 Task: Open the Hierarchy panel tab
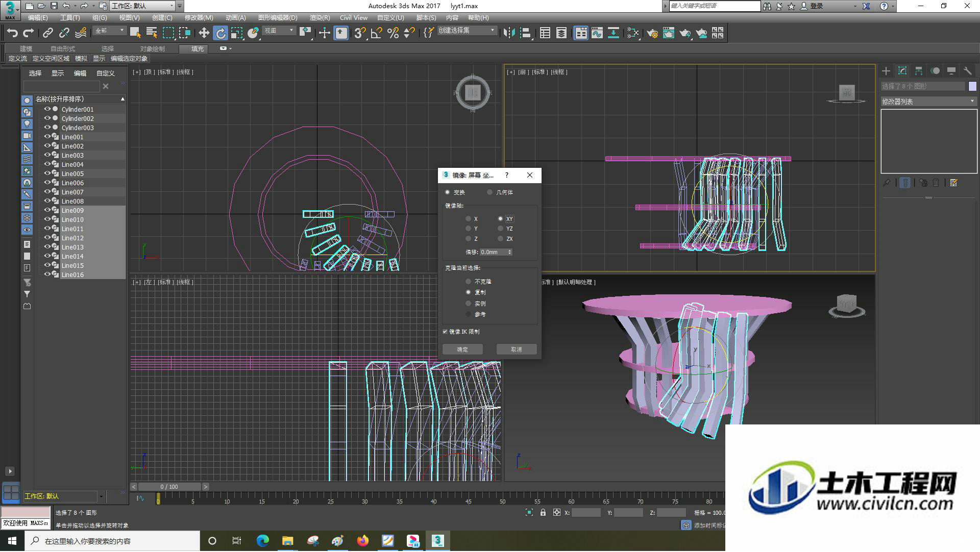(919, 71)
